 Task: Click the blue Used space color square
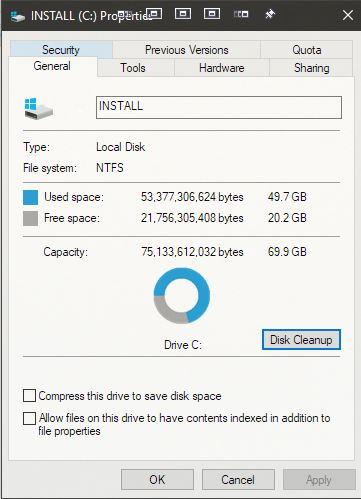coord(30,197)
